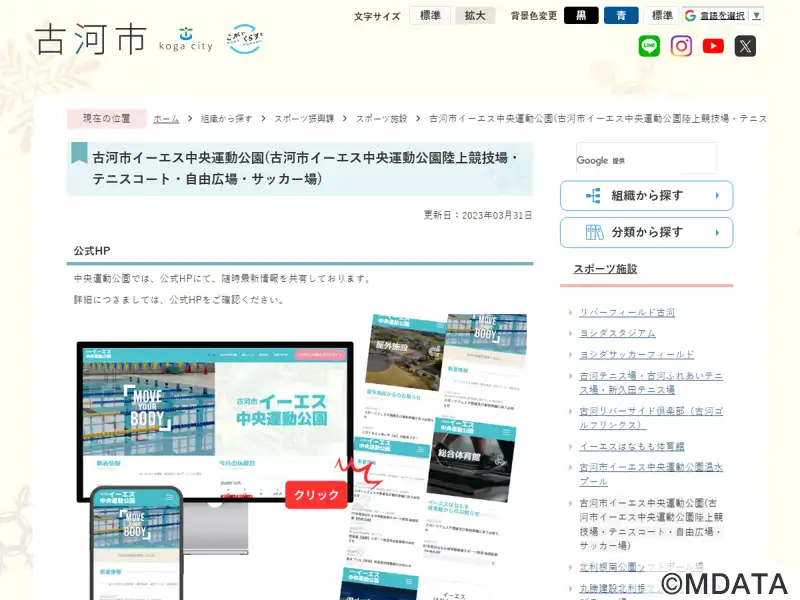Open the リバーフィールド古河 sidebar link
The image size is (800, 600).
pyautogui.click(x=627, y=312)
